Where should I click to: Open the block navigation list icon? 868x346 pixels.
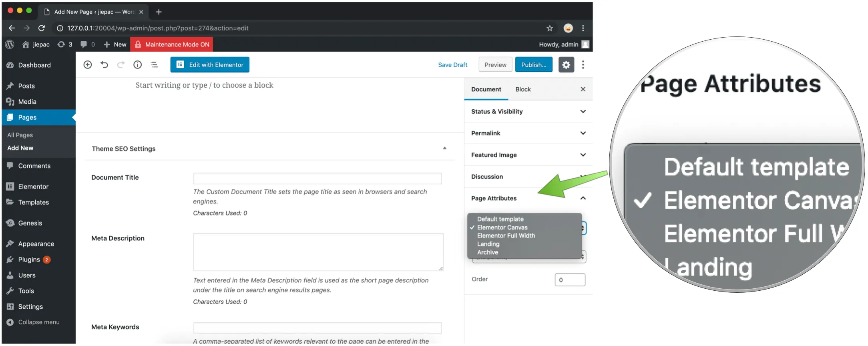pyautogui.click(x=154, y=64)
